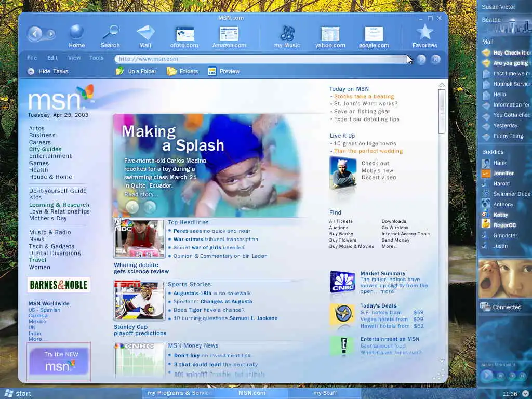Open Read story link on splash banner
This screenshot has height=399, width=532.
tap(140, 194)
